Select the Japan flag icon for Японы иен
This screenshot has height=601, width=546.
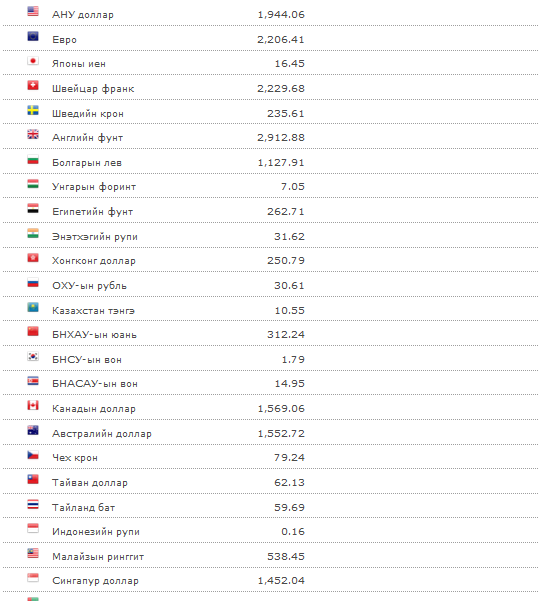[x=33, y=61]
